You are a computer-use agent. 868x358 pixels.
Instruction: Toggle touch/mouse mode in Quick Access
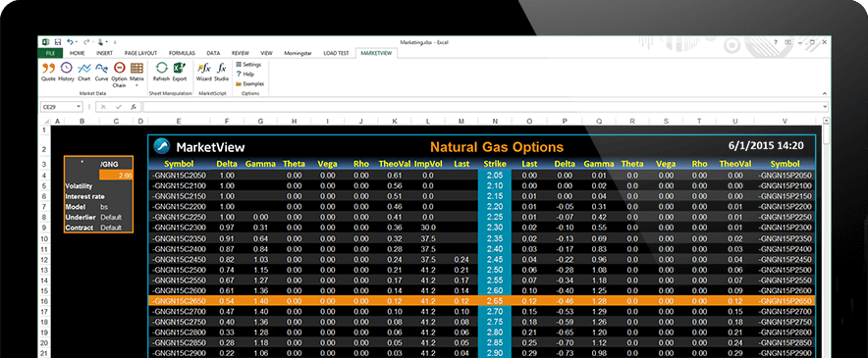pyautogui.click(x=101, y=41)
